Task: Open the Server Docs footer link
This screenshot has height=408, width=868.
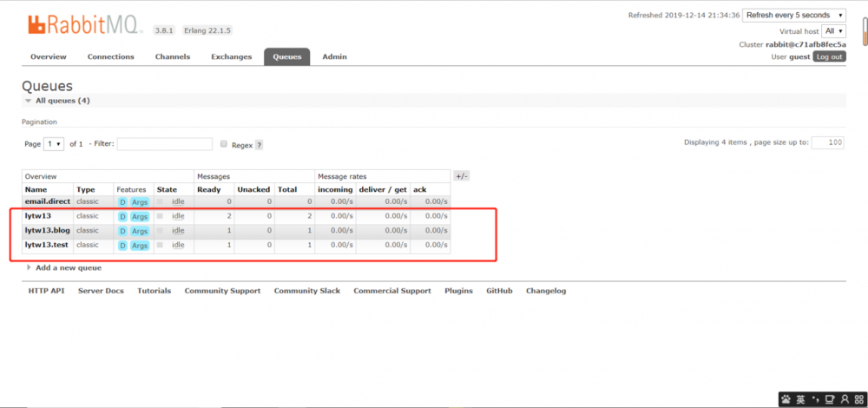Action: point(101,291)
